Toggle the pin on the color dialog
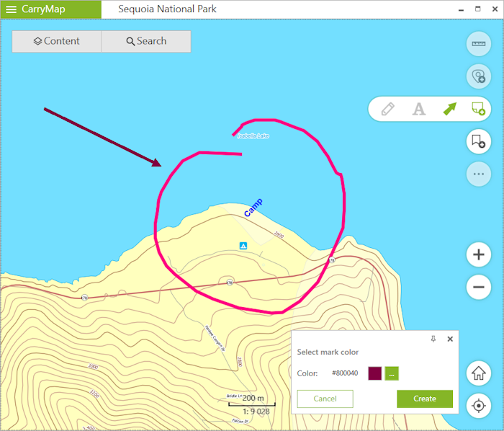The image size is (504, 431). pyautogui.click(x=433, y=339)
